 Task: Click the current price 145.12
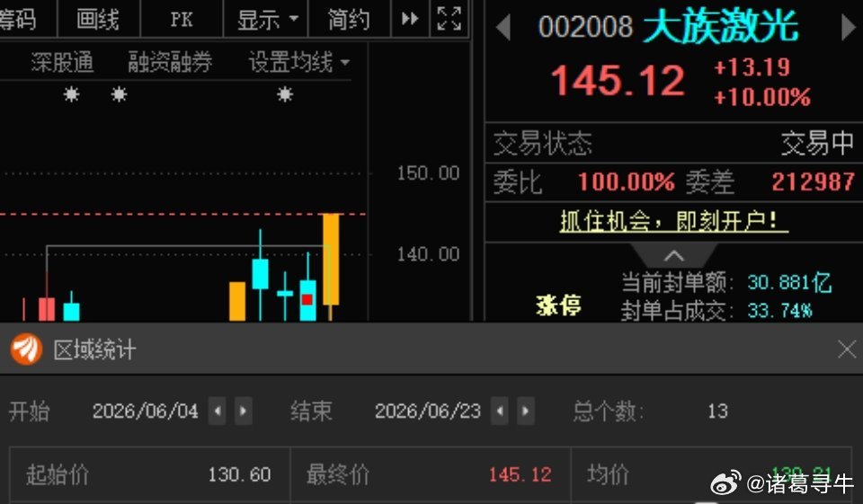coord(618,80)
